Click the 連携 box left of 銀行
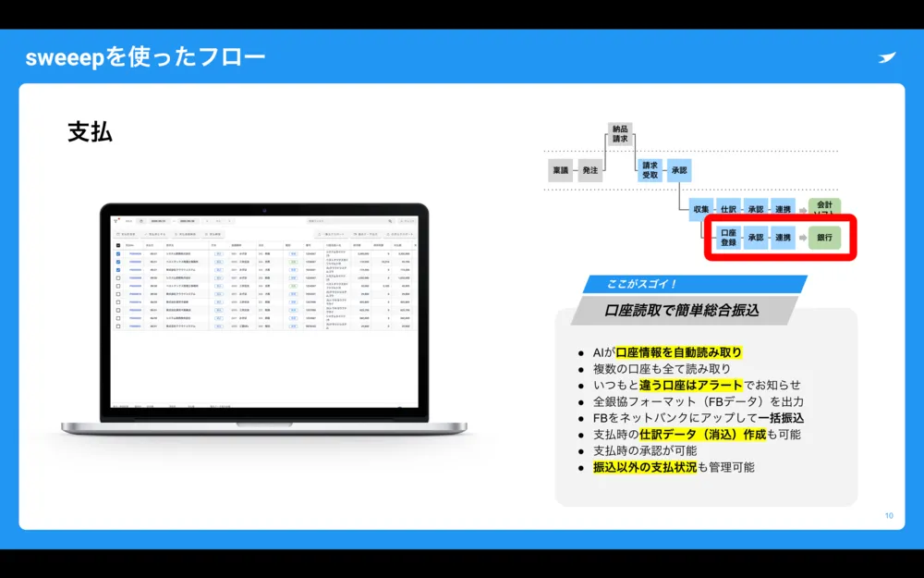This screenshot has height=578, width=924. point(783,238)
